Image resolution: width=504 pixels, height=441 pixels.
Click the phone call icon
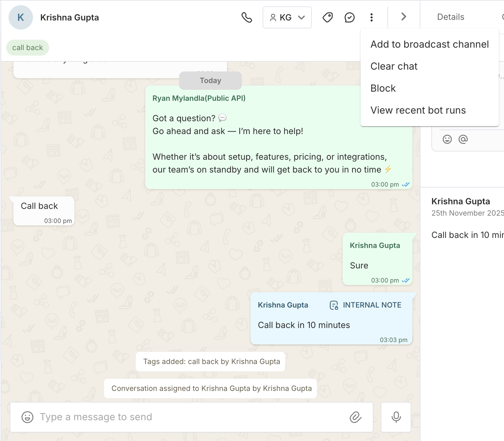[x=247, y=17]
